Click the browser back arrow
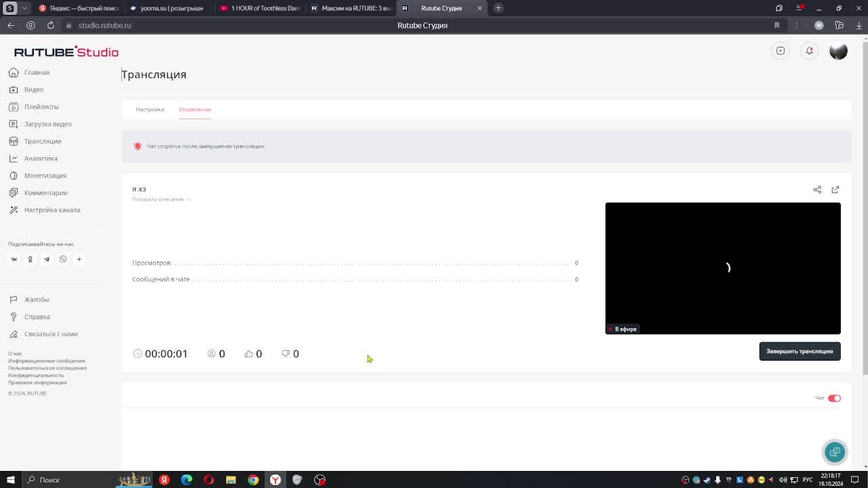This screenshot has height=488, width=868. pyautogui.click(x=11, y=25)
